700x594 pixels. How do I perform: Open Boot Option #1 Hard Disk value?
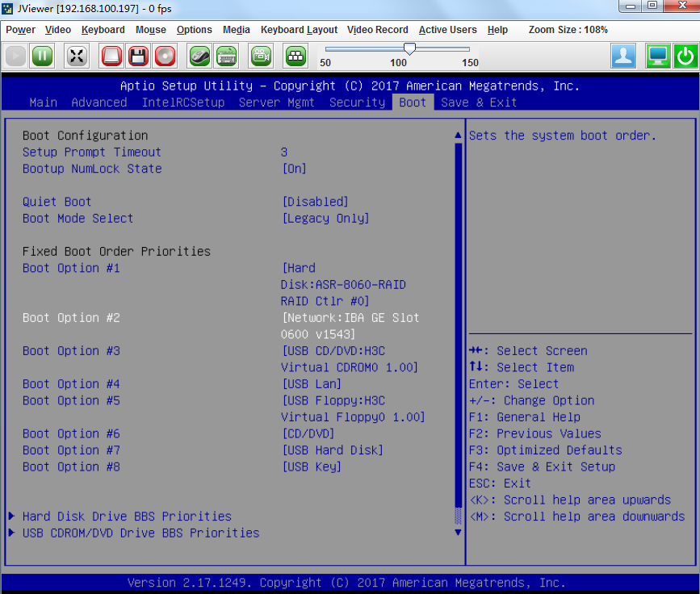pos(343,285)
